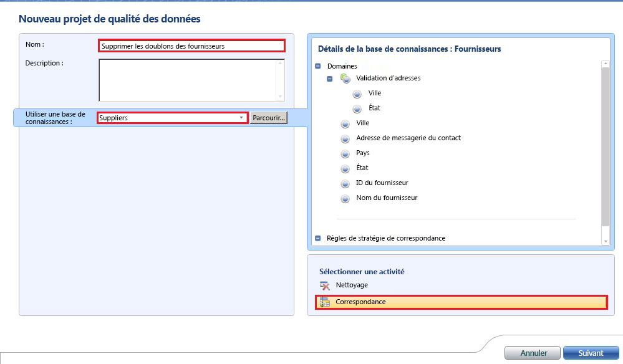Click the Nom du fournisseur domain icon
This screenshot has width=623, height=364.
point(345,198)
